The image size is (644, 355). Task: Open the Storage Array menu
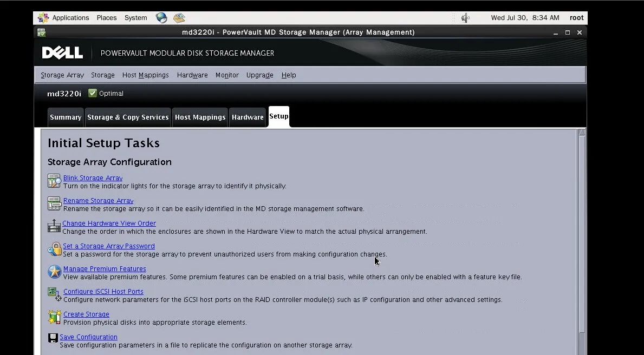62,75
